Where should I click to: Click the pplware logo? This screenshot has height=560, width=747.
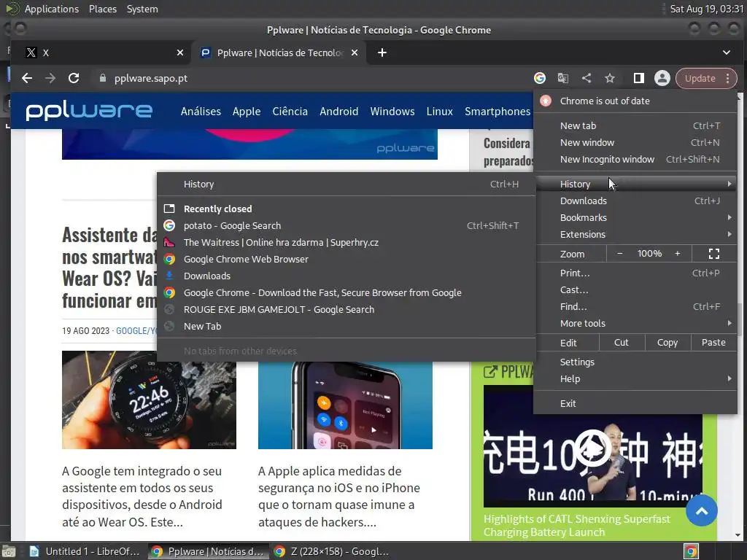point(89,111)
